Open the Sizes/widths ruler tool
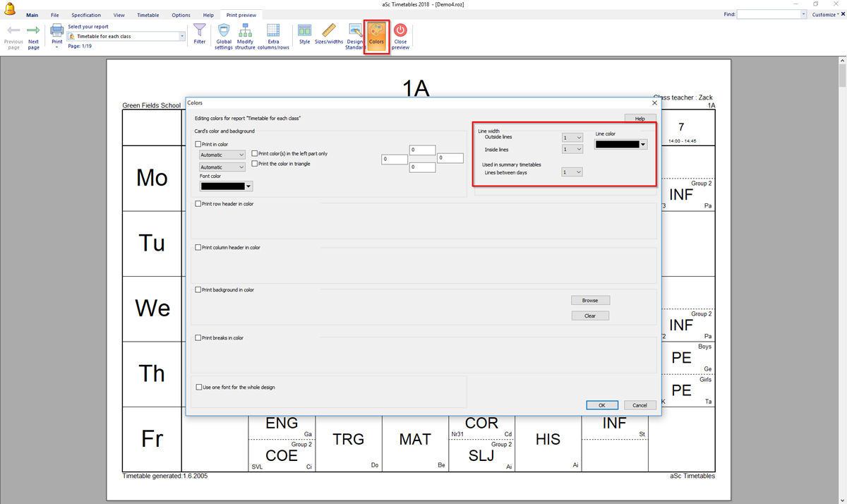This screenshot has width=847, height=504. (x=329, y=31)
